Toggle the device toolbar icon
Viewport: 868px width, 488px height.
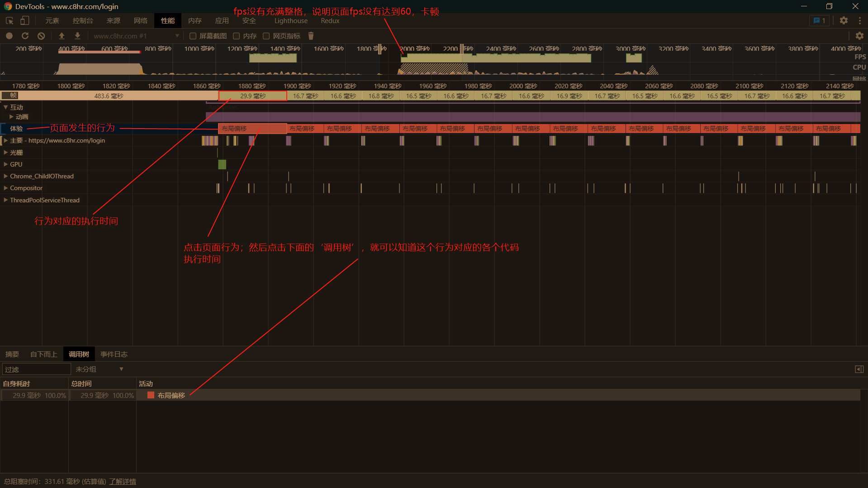pos(25,21)
